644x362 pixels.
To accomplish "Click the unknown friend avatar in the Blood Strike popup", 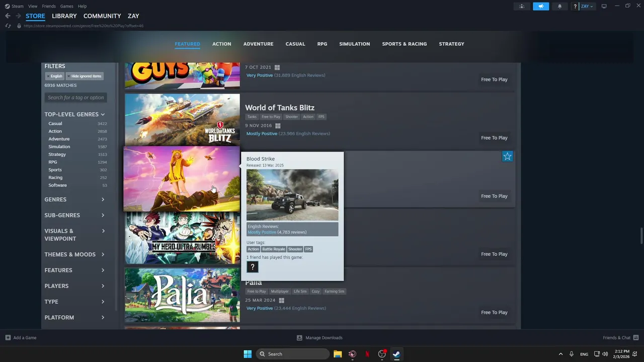I will tap(253, 267).
